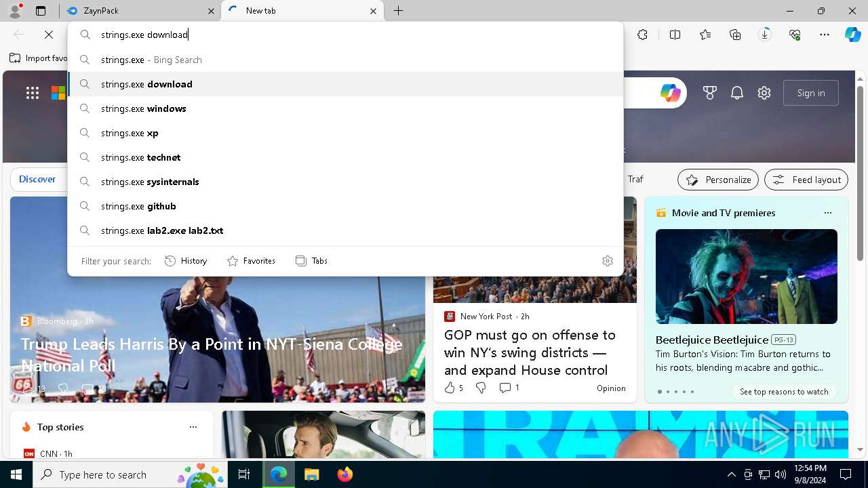Image resolution: width=868 pixels, height=488 pixels.
Task: Open Browser essentials heart icon
Action: [795, 35]
